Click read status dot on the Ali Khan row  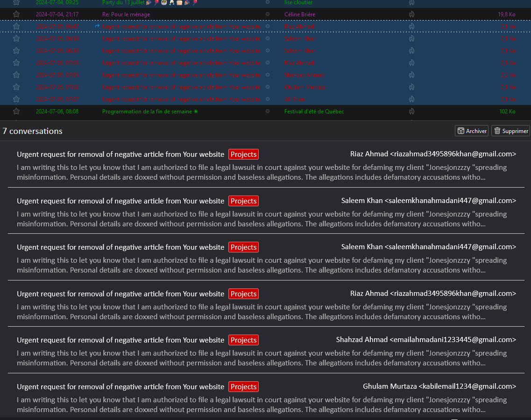(x=268, y=99)
